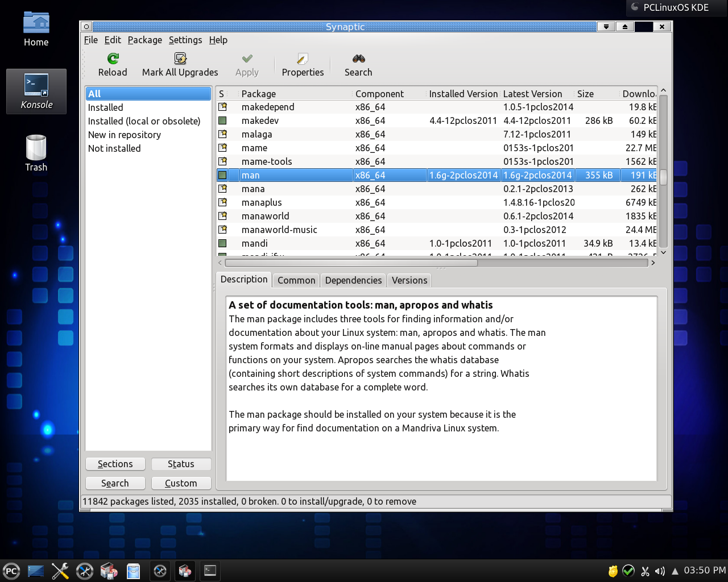Screen dimensions: 728x582
Task: Toggle status box for mandi package
Action: tap(222, 243)
